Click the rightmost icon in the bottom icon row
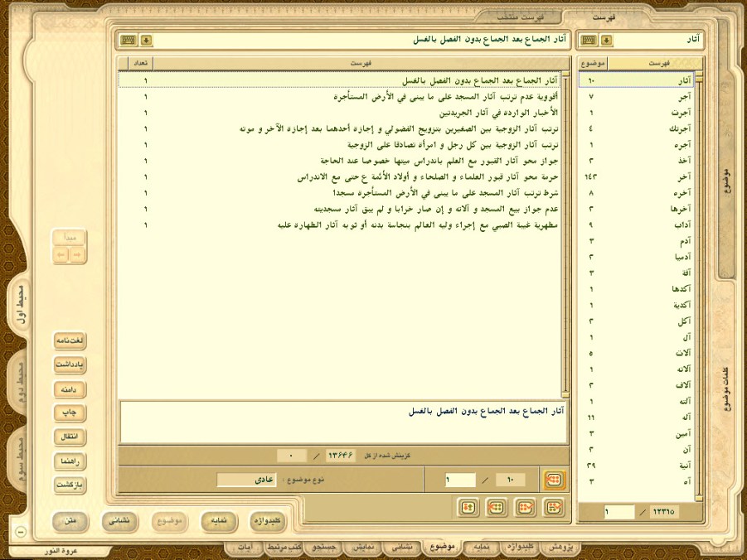Image resolution: width=747 pixels, height=560 pixels. point(552,507)
